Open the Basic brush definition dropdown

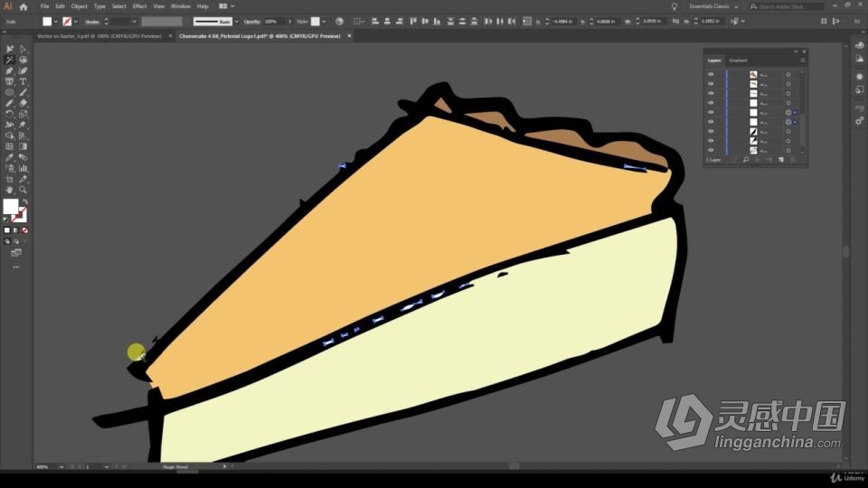pos(237,22)
